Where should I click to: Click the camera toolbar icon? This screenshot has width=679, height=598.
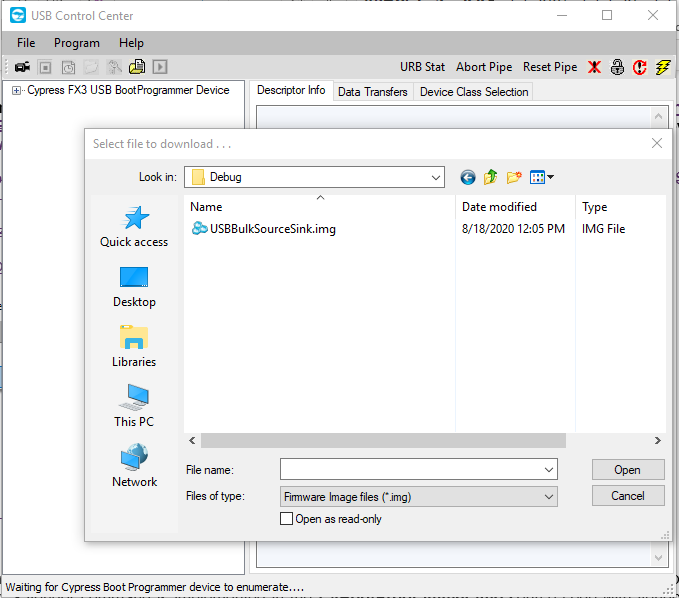(22, 67)
